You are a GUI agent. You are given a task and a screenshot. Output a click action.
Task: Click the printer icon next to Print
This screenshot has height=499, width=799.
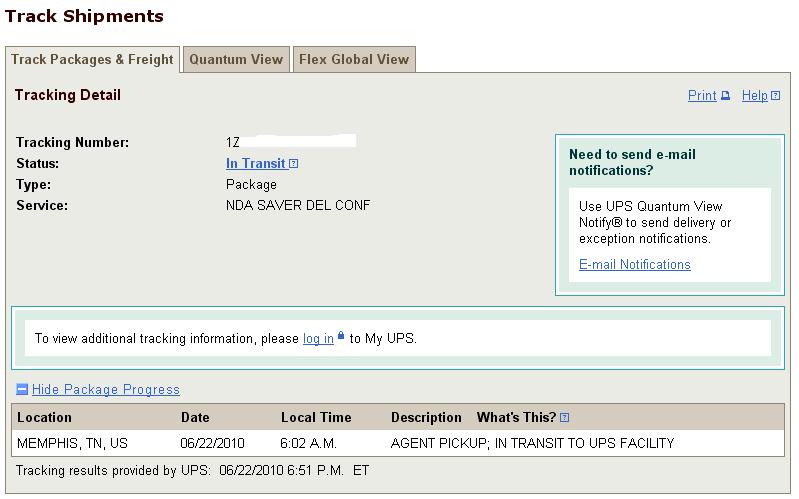[725, 96]
